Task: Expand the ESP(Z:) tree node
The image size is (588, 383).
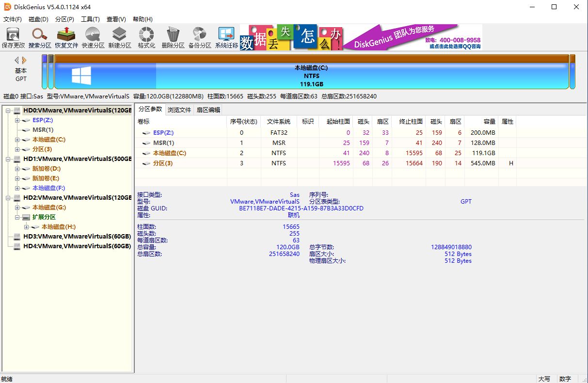Action: (x=17, y=120)
